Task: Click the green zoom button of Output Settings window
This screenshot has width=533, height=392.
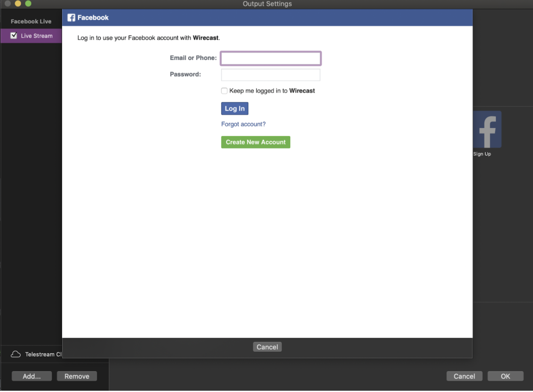Action: [x=28, y=3]
